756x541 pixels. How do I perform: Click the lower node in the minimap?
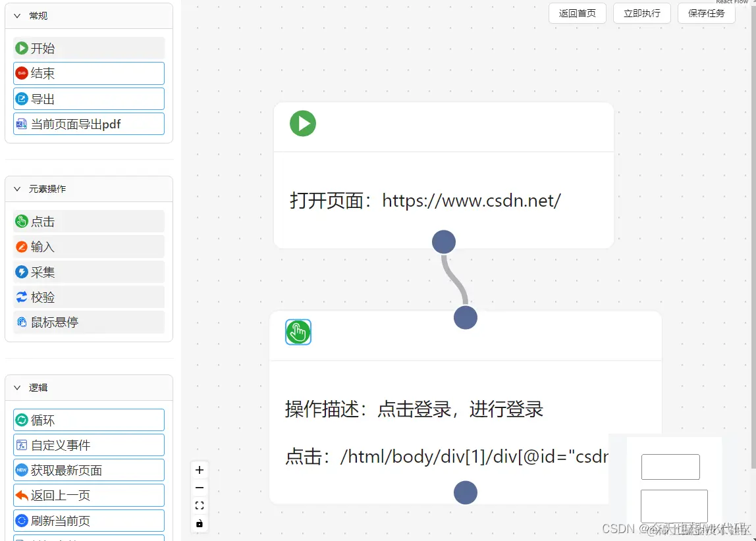coord(674,506)
